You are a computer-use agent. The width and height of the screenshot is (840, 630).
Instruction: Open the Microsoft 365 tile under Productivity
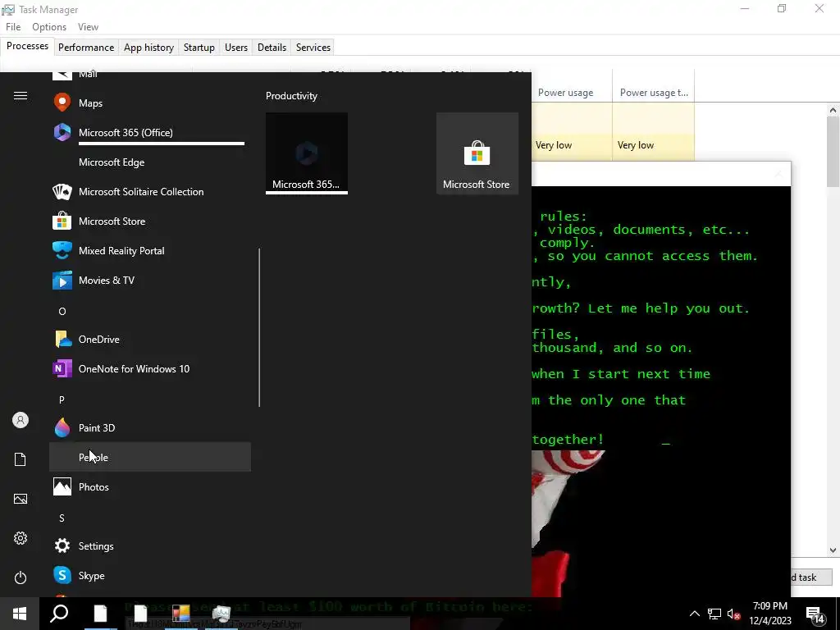click(x=307, y=153)
